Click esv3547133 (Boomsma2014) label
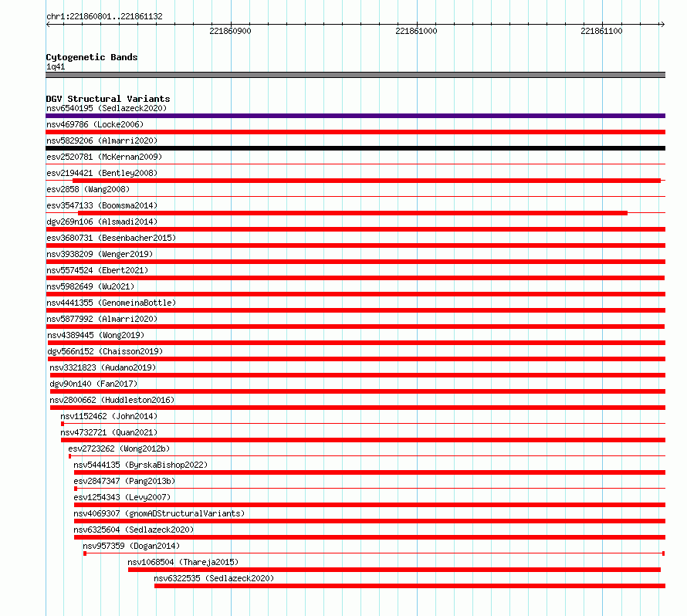687x616 pixels. tap(102, 205)
